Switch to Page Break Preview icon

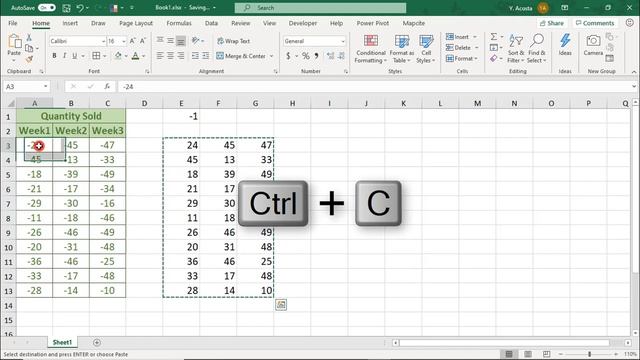(547, 354)
